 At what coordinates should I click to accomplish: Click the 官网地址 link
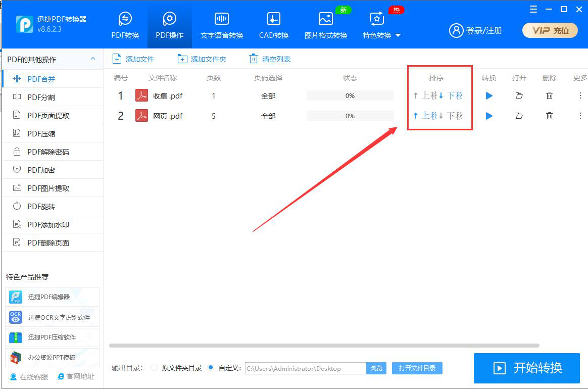click(76, 376)
